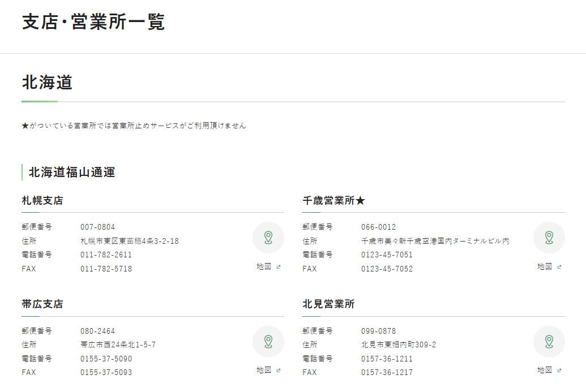
Task: Click the fax number 0157-36-1217
Action: pos(387,372)
